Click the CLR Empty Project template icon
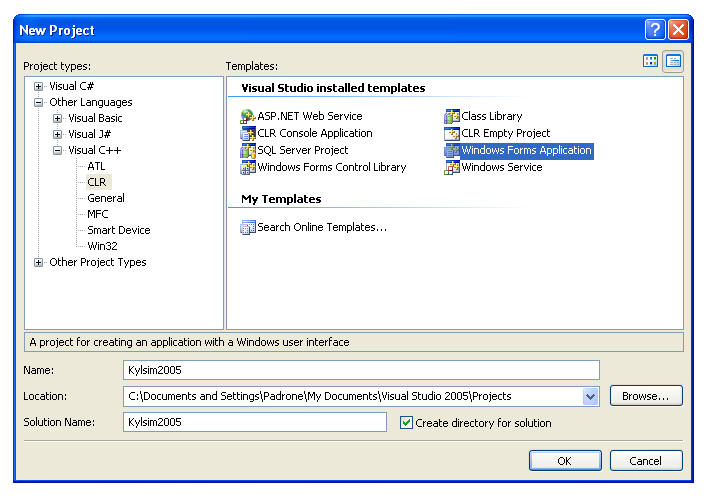The image size is (709, 499). 452,134
